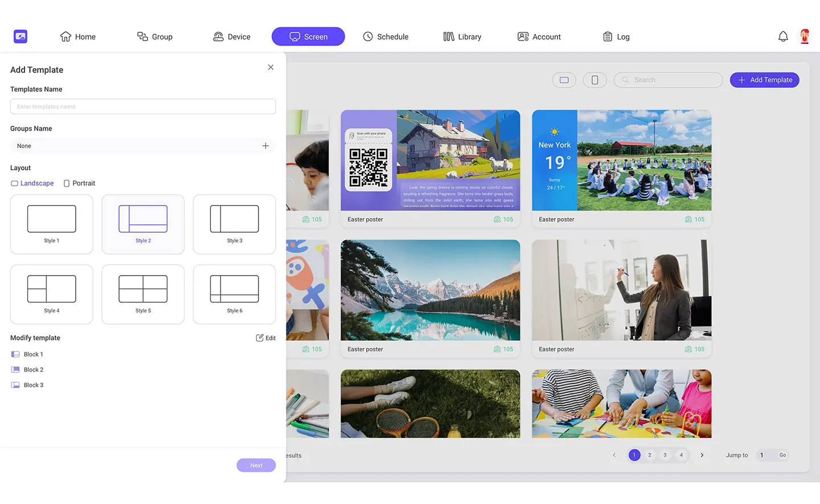Image resolution: width=820 pixels, height=504 pixels.
Task: Open the Library tab
Action: (x=462, y=36)
